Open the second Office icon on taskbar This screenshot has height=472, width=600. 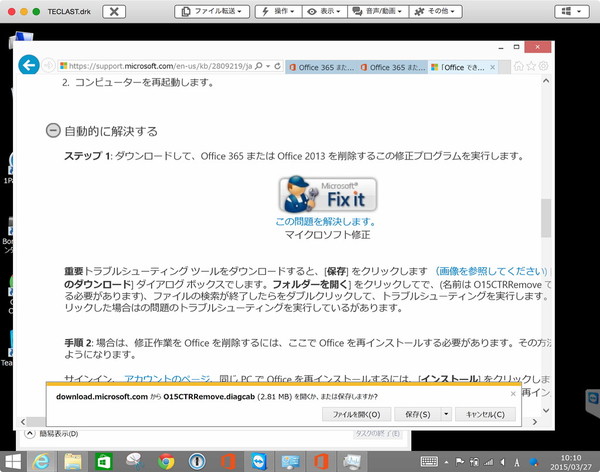click(321, 462)
